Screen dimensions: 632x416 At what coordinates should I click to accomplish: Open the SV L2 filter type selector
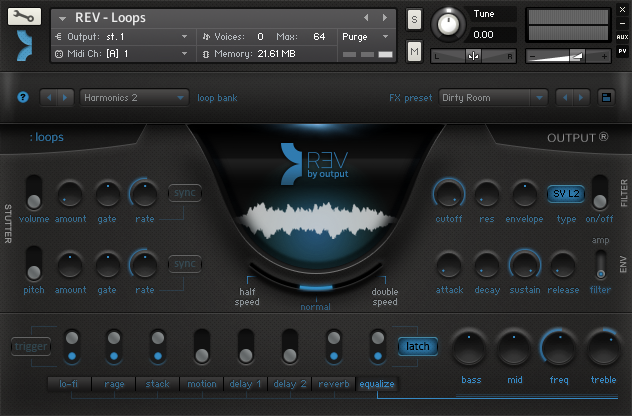566,194
